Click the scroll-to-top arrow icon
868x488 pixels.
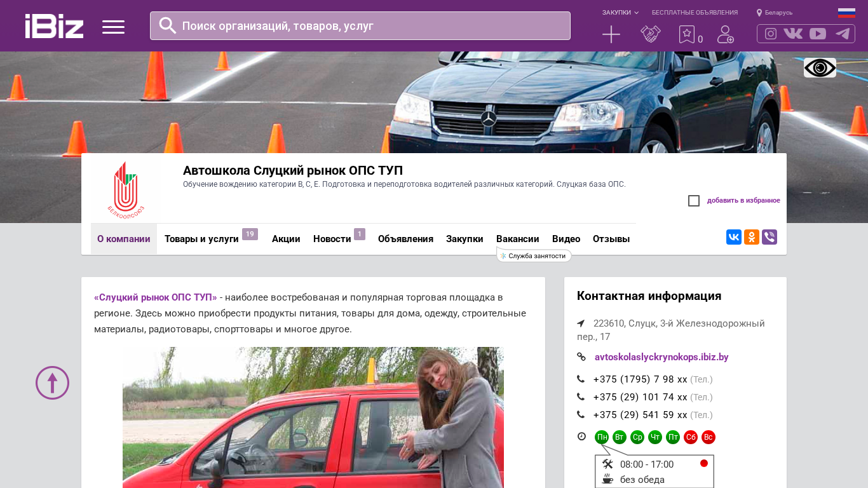tap(52, 383)
